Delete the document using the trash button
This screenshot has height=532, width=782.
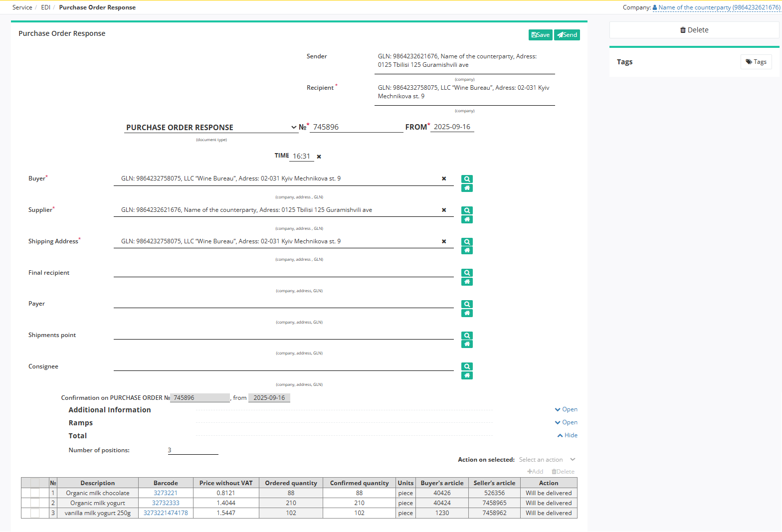click(694, 30)
